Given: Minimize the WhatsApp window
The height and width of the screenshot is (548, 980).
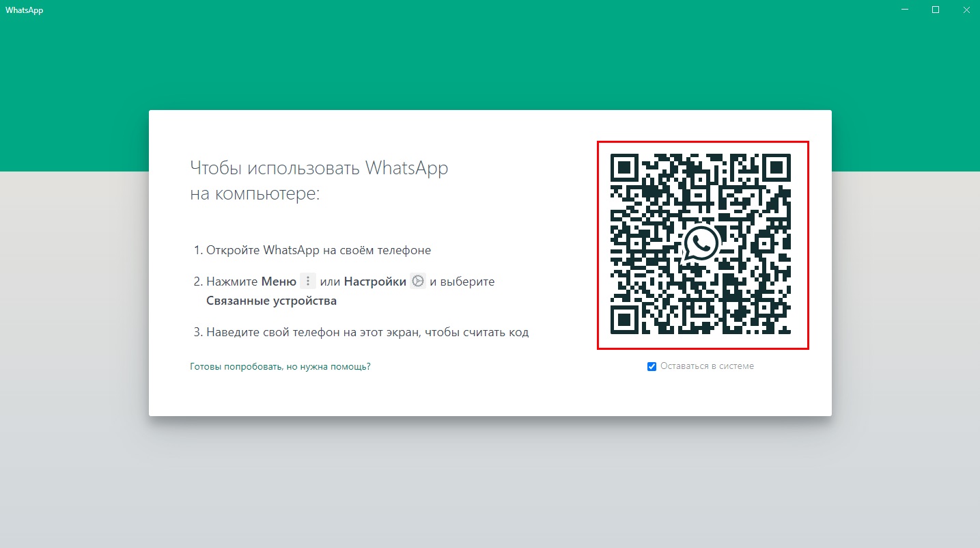Looking at the screenshot, I should coord(905,10).
